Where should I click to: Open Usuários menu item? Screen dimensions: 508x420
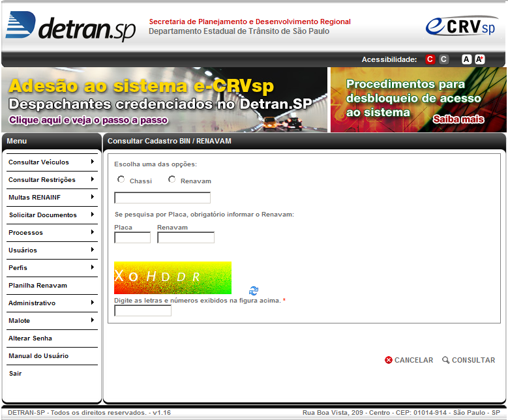click(x=23, y=250)
